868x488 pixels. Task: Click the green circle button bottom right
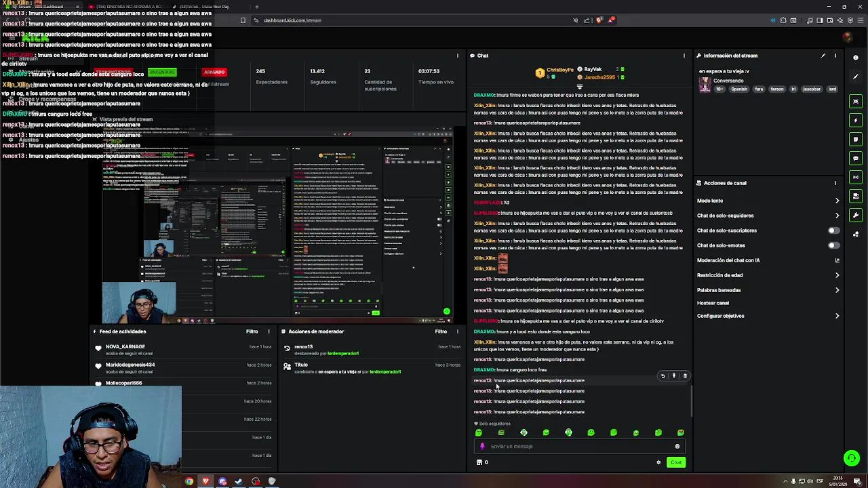[852, 459]
